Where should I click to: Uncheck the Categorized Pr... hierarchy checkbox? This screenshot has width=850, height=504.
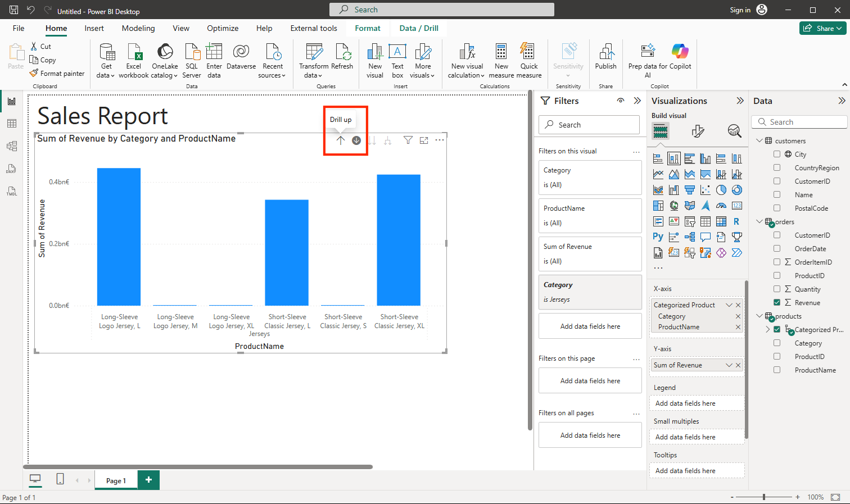pyautogui.click(x=777, y=329)
